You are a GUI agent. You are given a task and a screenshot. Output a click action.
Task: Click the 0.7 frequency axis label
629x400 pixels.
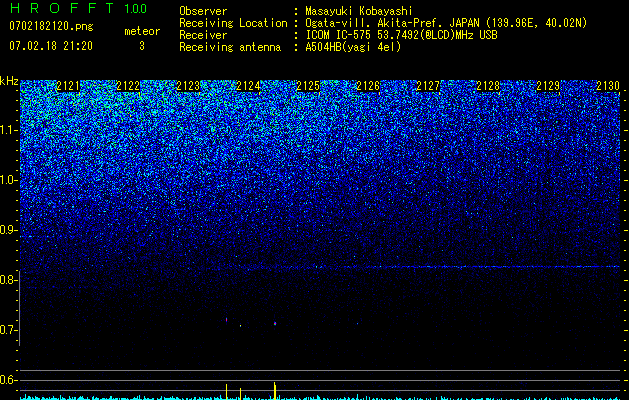coord(8,330)
